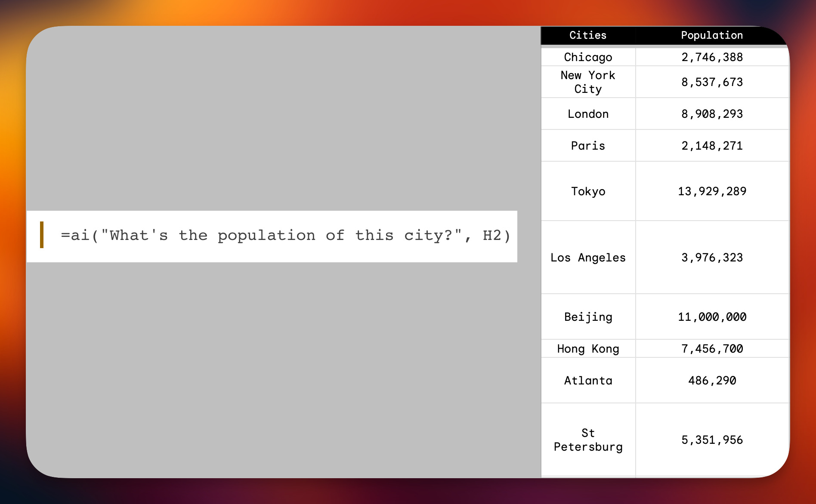Select the Beijing cell
The width and height of the screenshot is (816, 504).
pyautogui.click(x=588, y=317)
